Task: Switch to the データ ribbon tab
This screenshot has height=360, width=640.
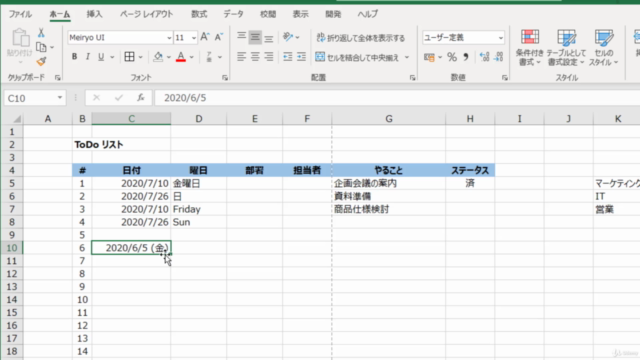Action: click(233, 14)
